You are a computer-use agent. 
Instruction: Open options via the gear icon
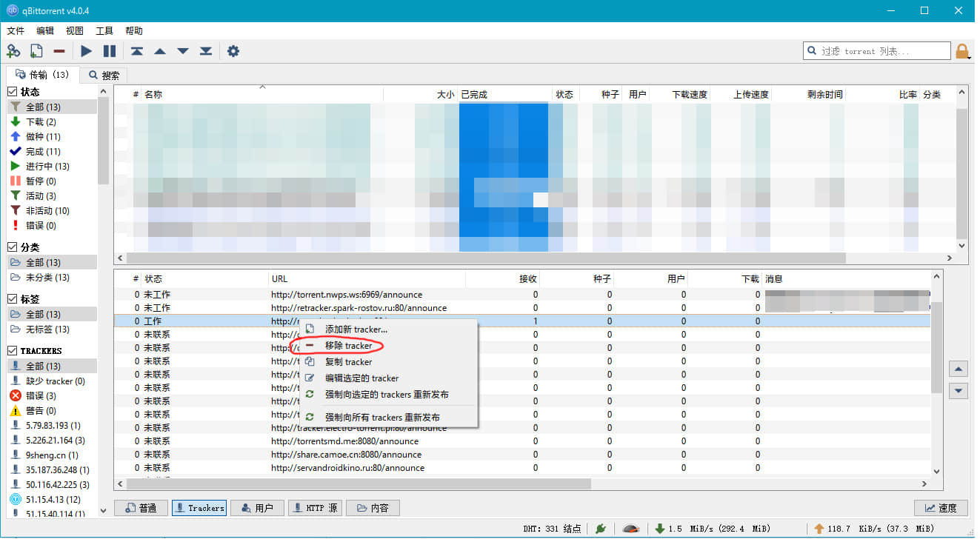click(x=233, y=51)
